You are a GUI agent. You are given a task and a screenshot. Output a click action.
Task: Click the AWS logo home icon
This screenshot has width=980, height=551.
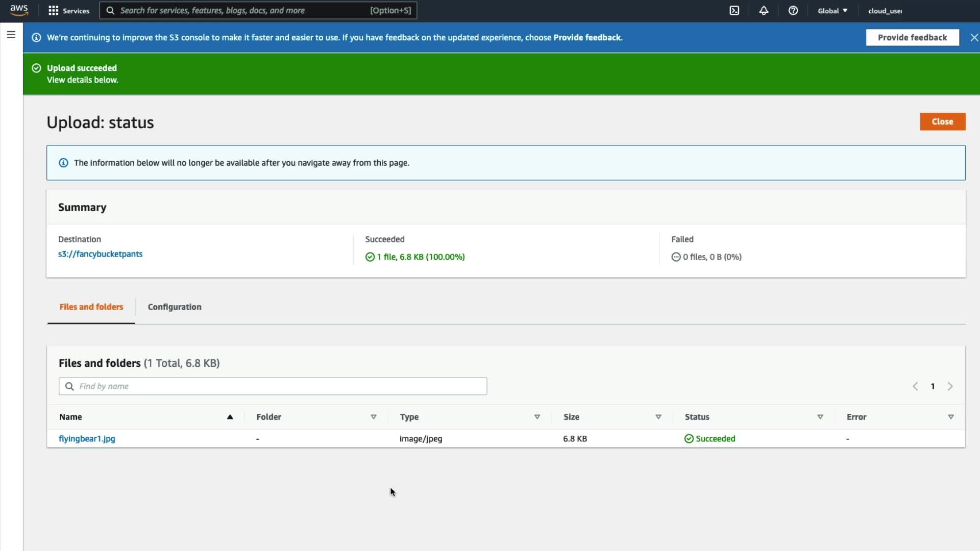pyautogui.click(x=19, y=10)
